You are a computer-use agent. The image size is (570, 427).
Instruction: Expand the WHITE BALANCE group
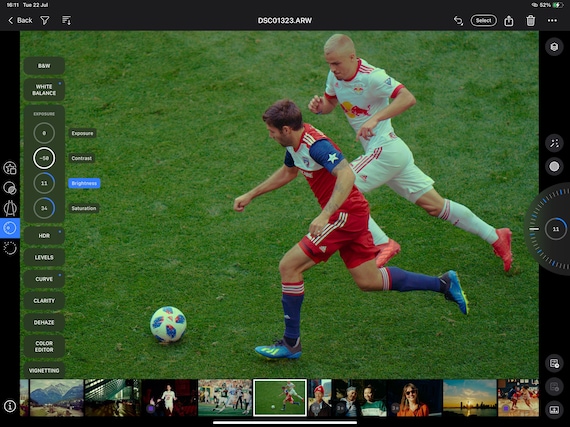pos(44,90)
